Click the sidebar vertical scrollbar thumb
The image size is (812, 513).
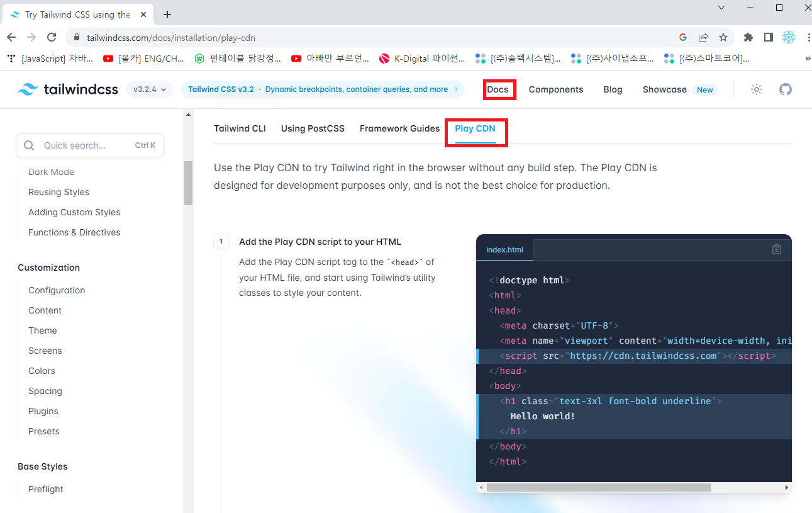click(x=188, y=183)
